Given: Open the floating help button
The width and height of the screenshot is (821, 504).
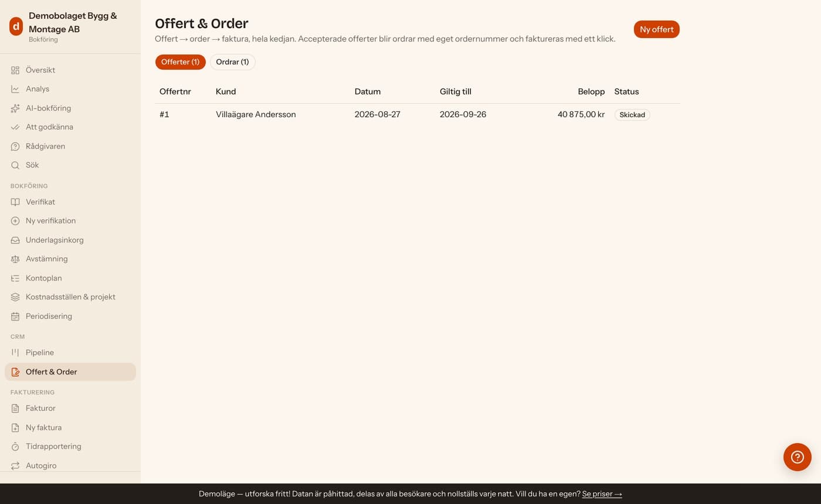Looking at the screenshot, I should point(798,457).
